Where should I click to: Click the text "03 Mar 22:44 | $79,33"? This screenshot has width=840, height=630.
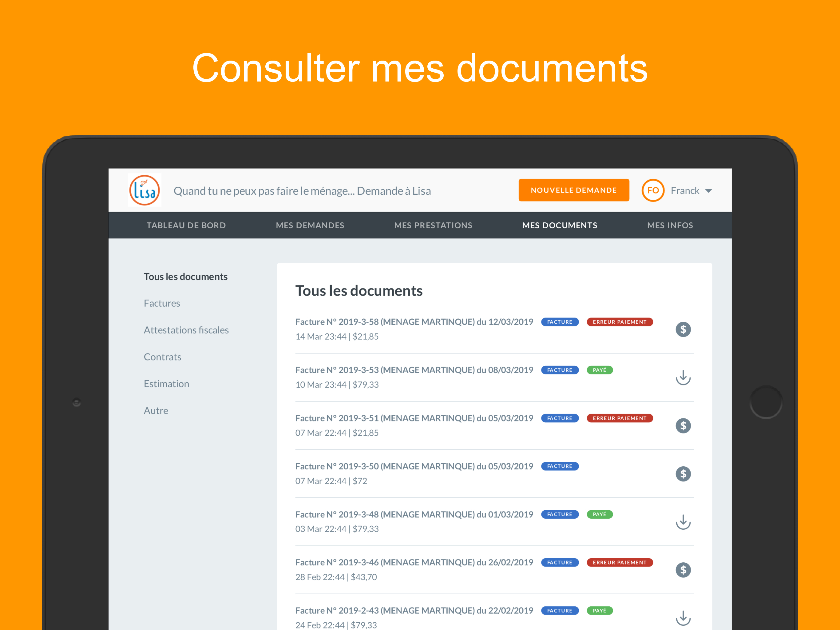[337, 529]
